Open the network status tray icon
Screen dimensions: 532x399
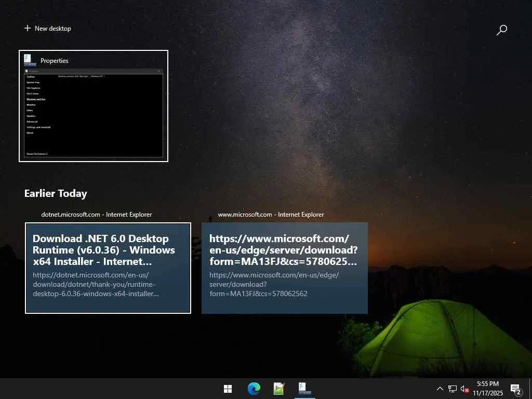pyautogui.click(x=453, y=389)
